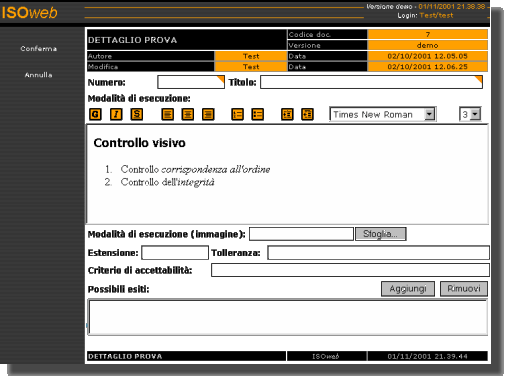This screenshot has height=376, width=505.
Task: Click the Rimuovi button
Action: [464, 289]
